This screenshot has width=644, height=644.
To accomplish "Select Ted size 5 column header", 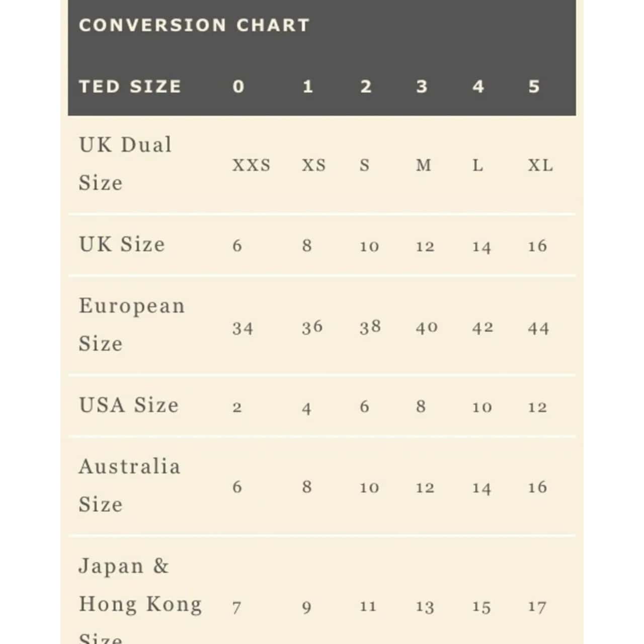I will [x=534, y=87].
